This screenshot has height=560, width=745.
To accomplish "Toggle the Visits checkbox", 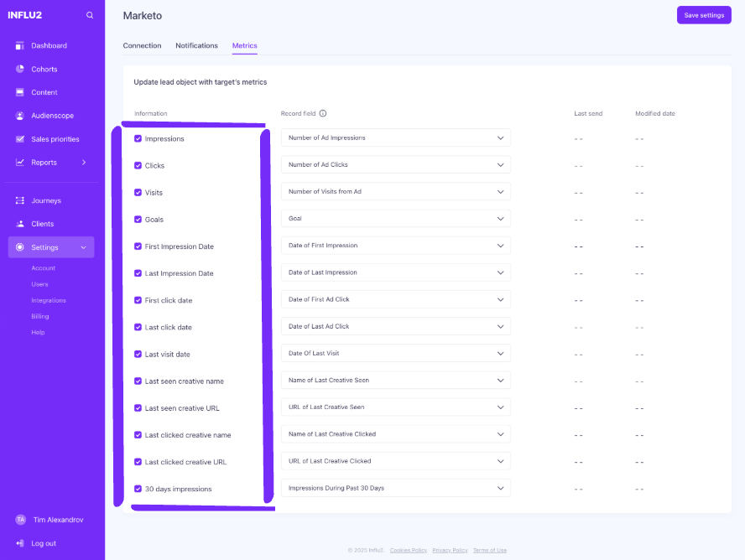I will 138,192.
